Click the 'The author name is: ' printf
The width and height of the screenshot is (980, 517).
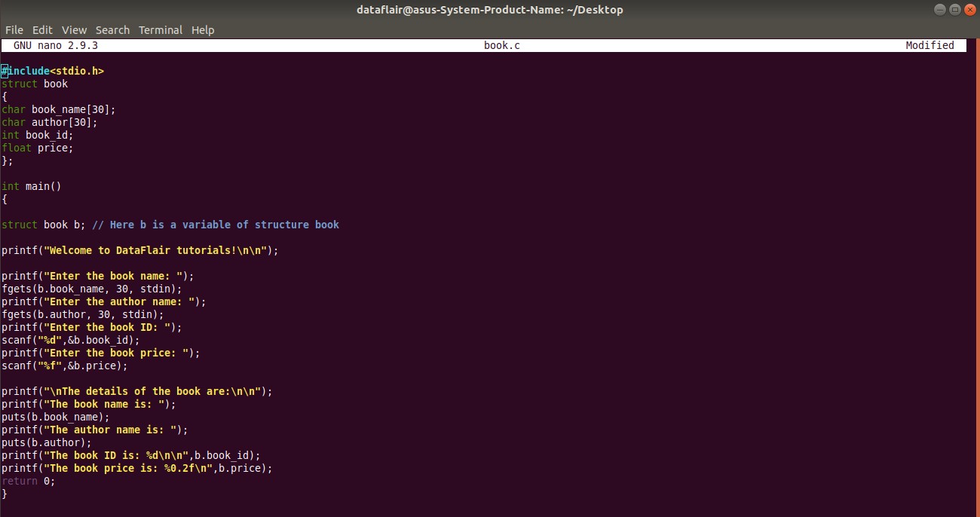coord(95,430)
